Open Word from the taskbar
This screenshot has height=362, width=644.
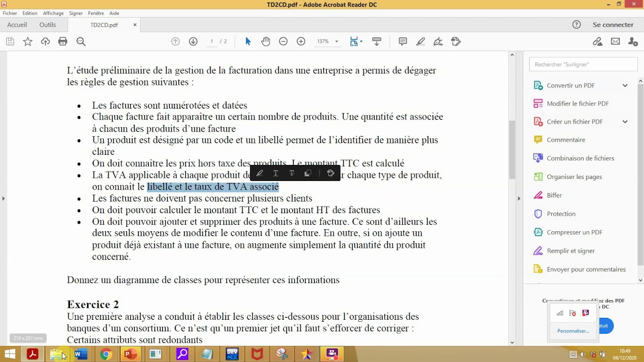coord(80,354)
